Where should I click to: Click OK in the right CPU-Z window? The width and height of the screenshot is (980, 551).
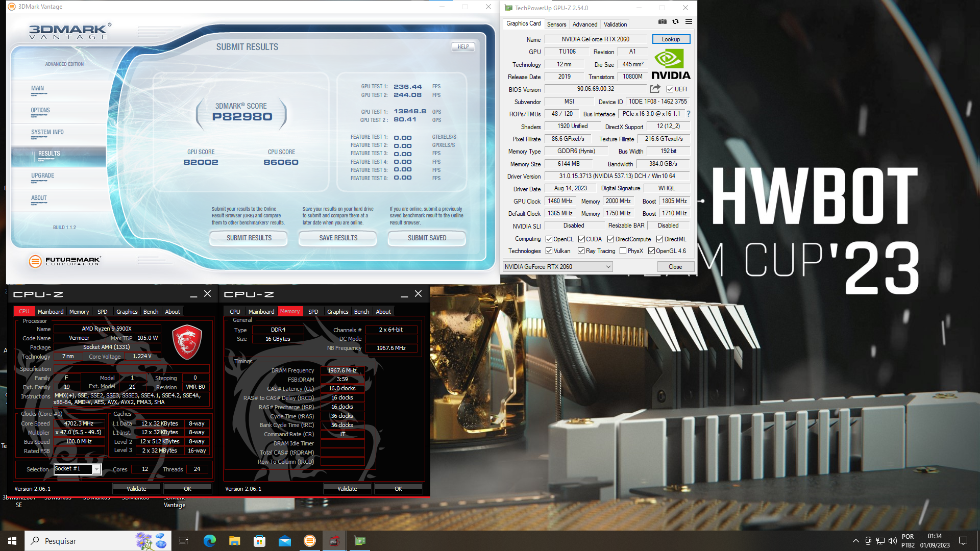pyautogui.click(x=398, y=489)
